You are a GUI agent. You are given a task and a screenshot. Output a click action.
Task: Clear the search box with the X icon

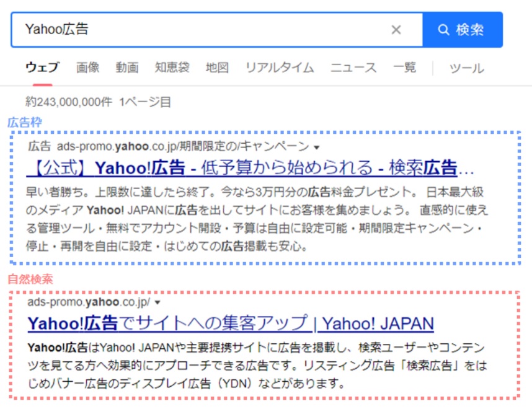(x=396, y=30)
